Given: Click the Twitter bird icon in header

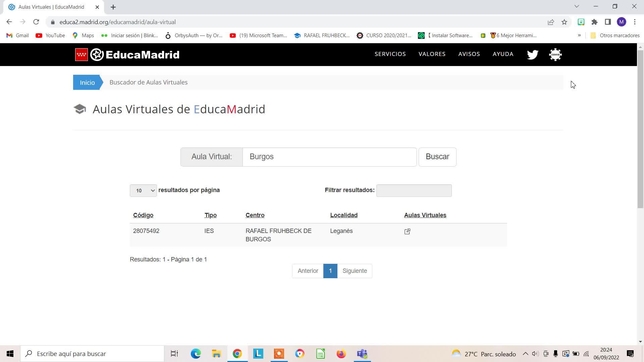Looking at the screenshot, I should click(532, 55).
